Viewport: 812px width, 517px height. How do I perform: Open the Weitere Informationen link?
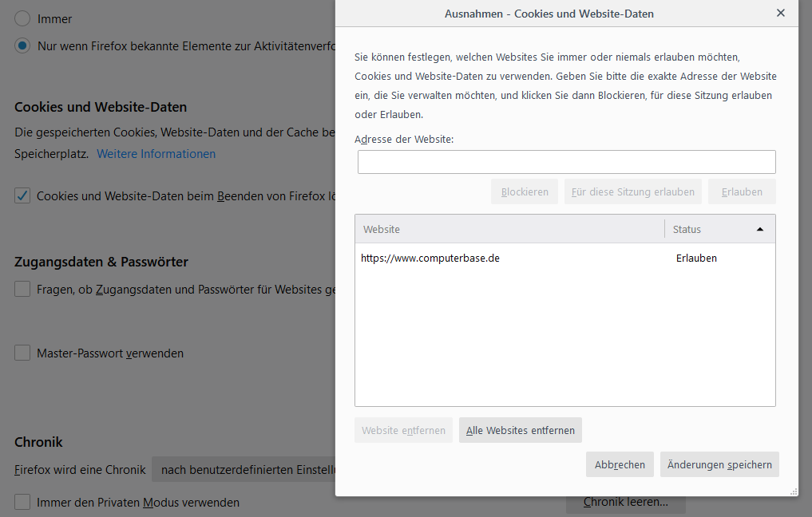[x=156, y=154]
